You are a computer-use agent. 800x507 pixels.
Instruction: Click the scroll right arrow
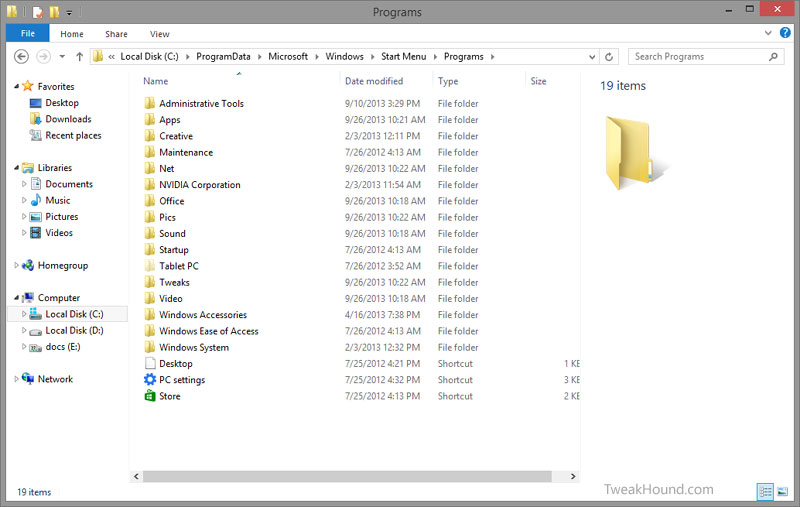point(573,476)
